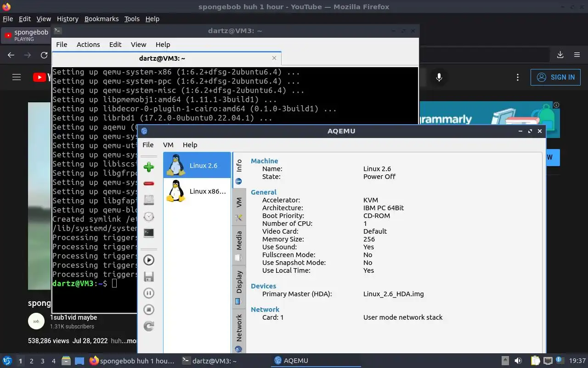Click the circular arrow reset VM icon
Screen dimensions: 588x368
[149, 326]
